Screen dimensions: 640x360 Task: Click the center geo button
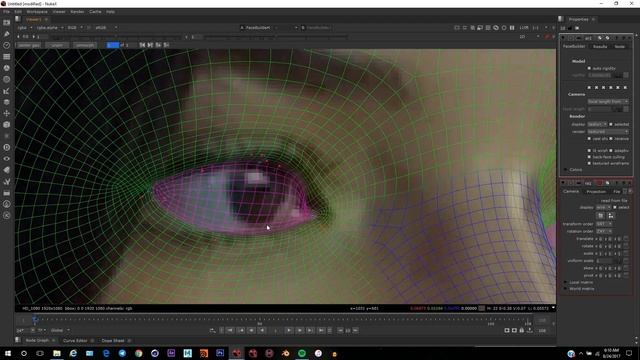pyautogui.click(x=29, y=45)
